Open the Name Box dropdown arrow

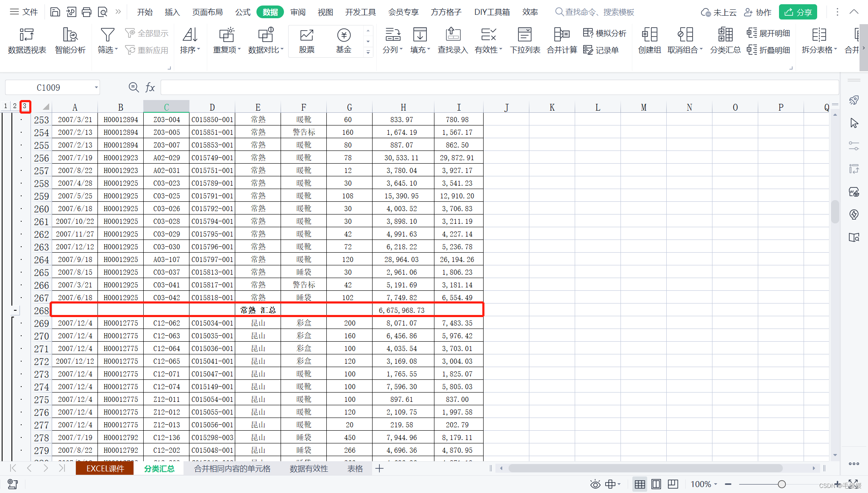coord(96,88)
